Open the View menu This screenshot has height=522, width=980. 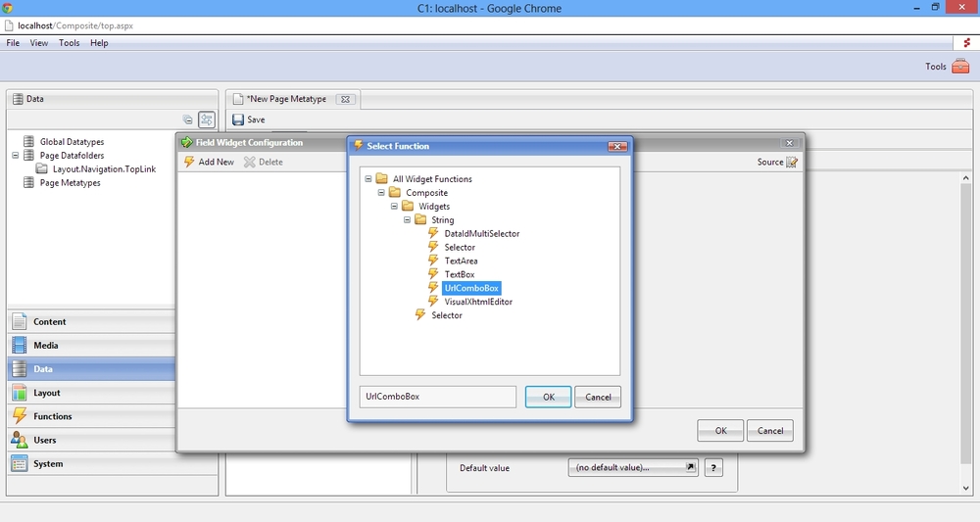[39, 43]
